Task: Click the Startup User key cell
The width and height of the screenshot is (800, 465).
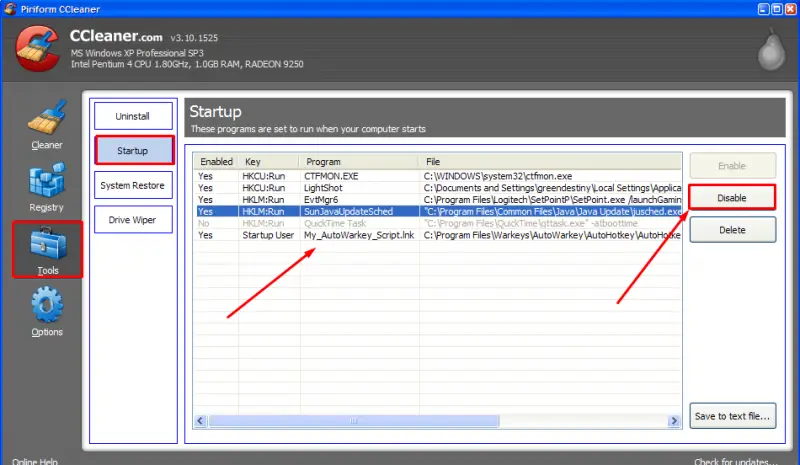Action: [x=268, y=235]
